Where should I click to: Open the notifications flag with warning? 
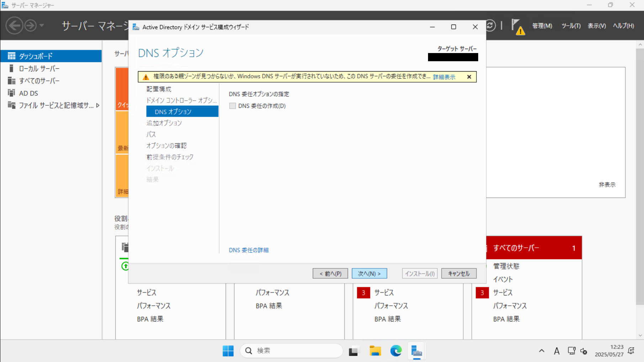pos(518,26)
